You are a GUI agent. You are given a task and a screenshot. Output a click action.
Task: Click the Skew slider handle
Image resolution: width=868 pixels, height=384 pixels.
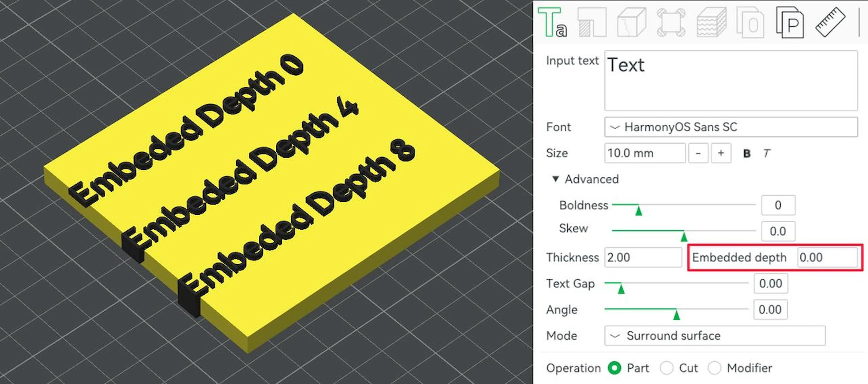[x=684, y=236]
